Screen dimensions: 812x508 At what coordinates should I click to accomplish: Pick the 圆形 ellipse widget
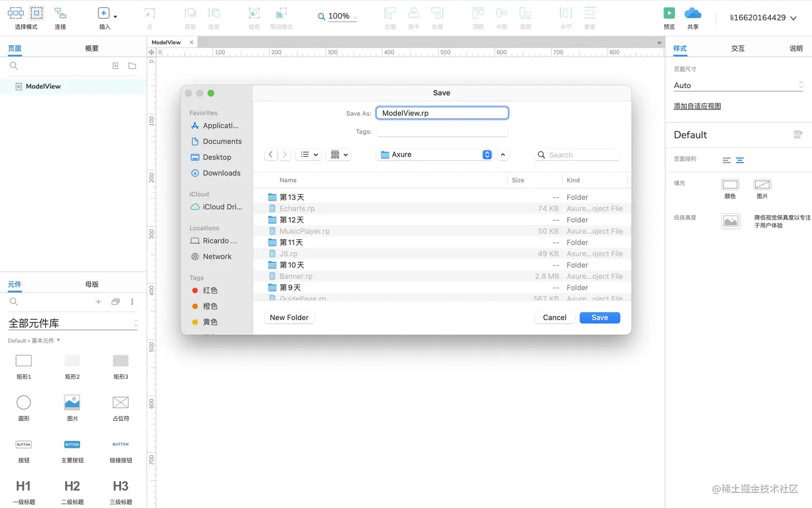point(24,402)
